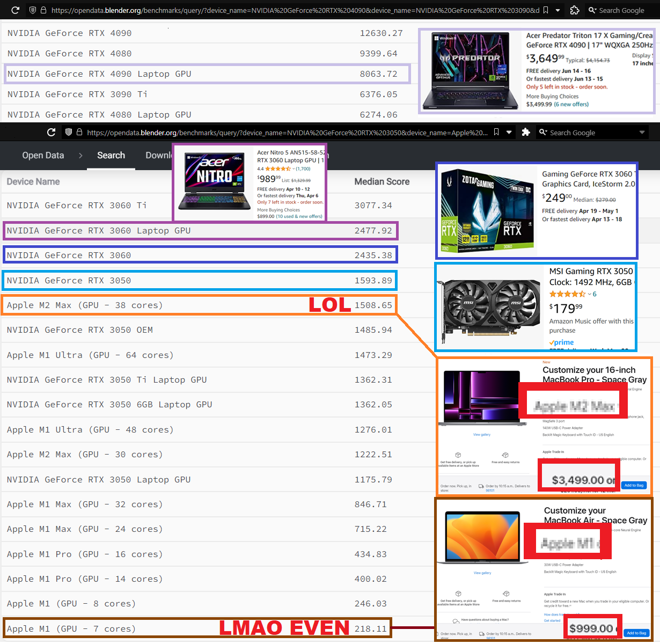Click the shield icon beside the RTX 3050 query URL

coord(69,132)
